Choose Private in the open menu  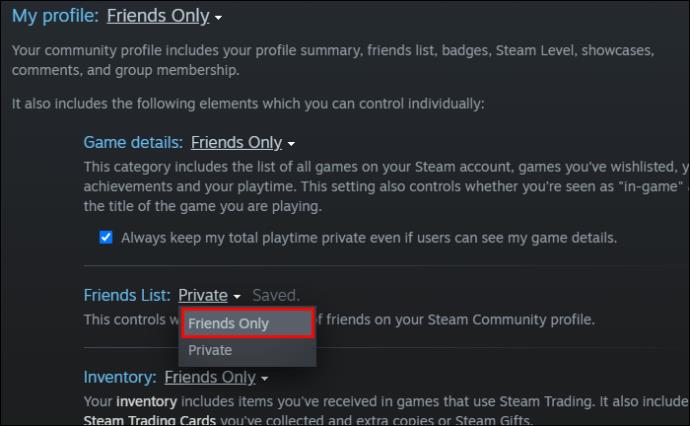pos(247,350)
